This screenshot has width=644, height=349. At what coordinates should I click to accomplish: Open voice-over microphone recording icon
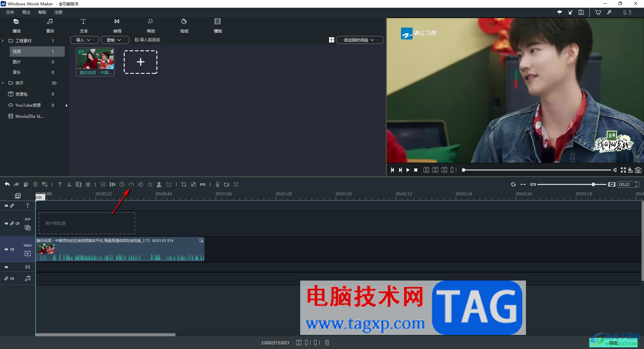217,184
